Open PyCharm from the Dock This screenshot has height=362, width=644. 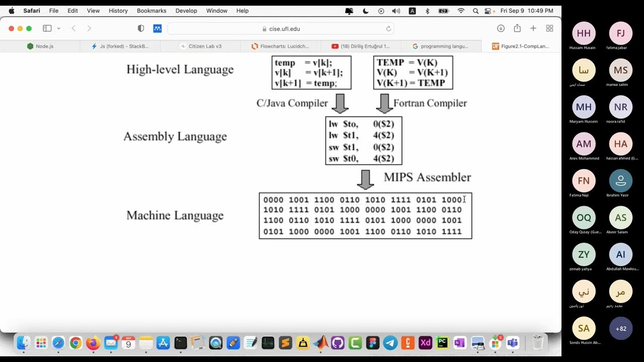click(x=443, y=343)
